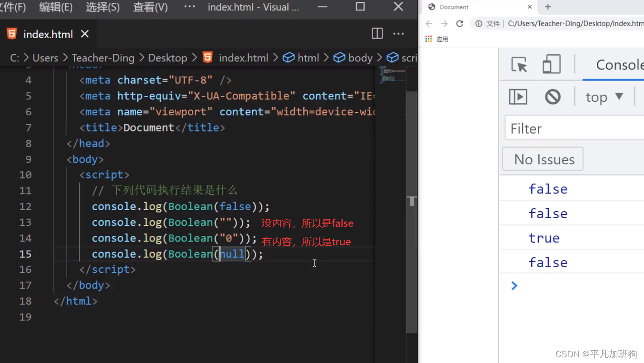This screenshot has width=644, height=363.
Task: Maximize the VS Code window
Action: coord(360,7)
